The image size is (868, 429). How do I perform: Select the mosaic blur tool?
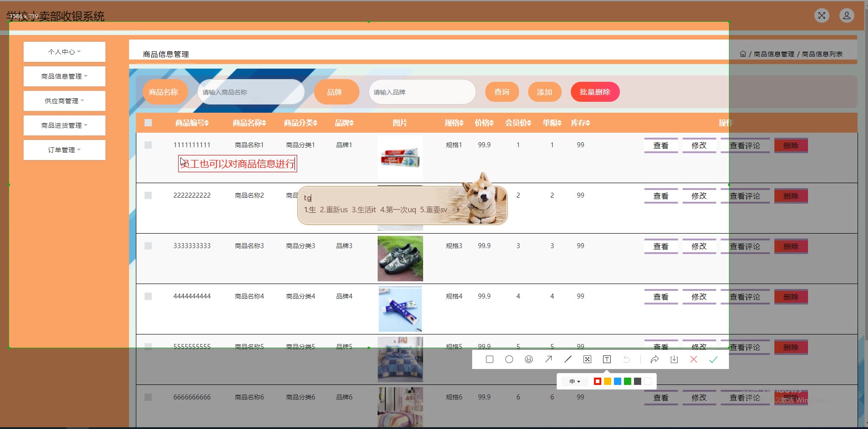click(587, 359)
